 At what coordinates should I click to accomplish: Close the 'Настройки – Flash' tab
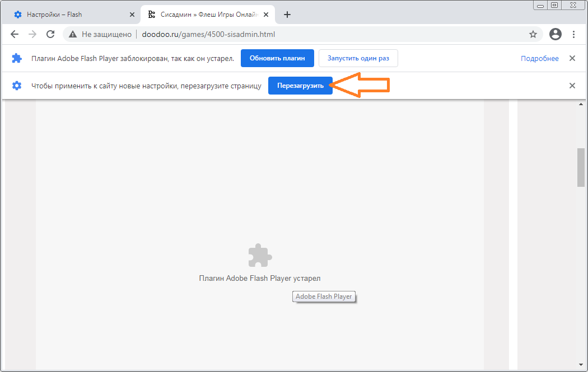click(x=132, y=15)
